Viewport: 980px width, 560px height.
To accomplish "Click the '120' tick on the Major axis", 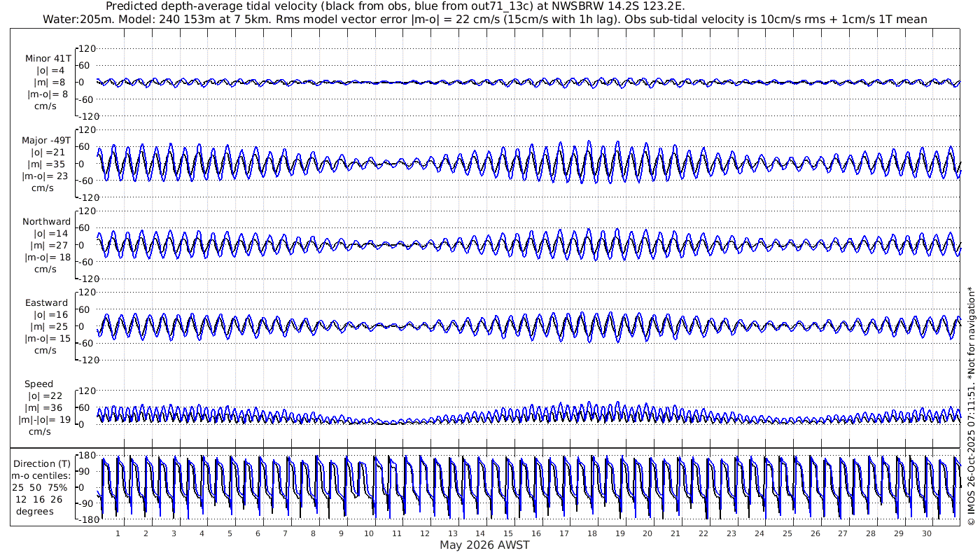I will pos(87,130).
